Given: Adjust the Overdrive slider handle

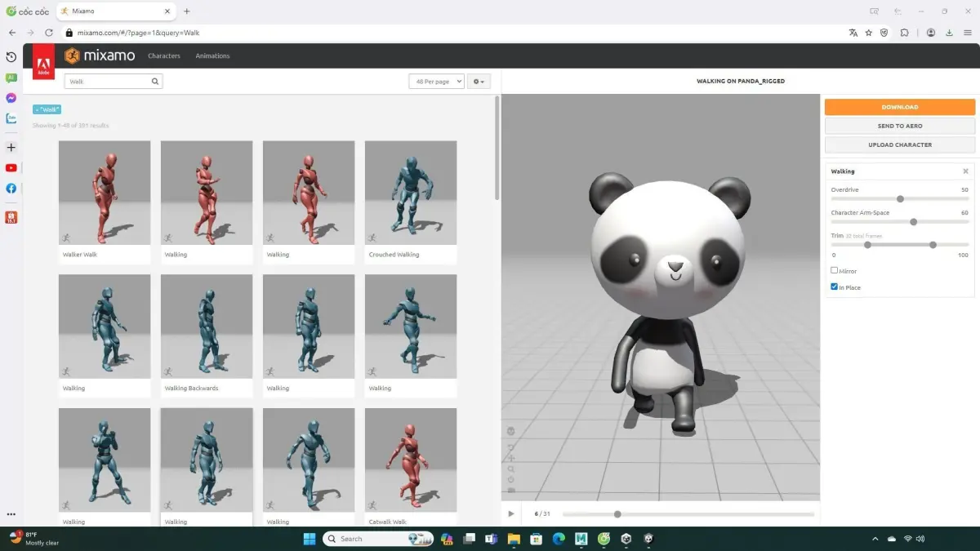Looking at the screenshot, I should 900,198.
